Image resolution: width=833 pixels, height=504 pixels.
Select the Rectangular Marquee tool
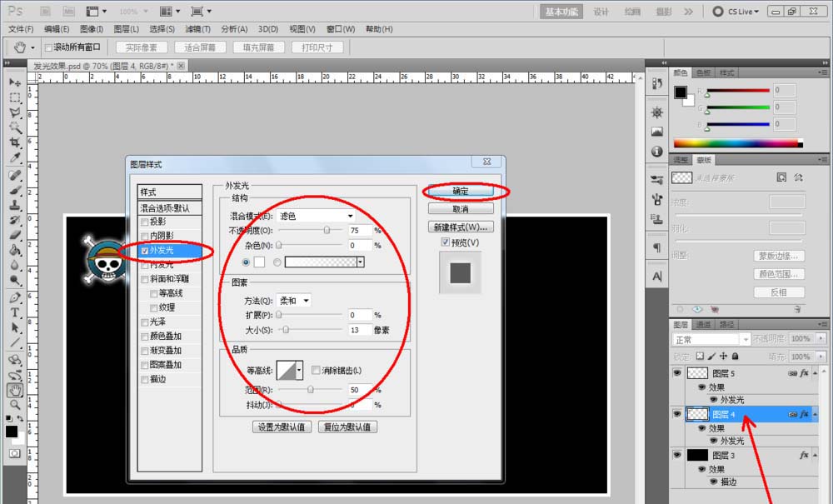coord(15,97)
